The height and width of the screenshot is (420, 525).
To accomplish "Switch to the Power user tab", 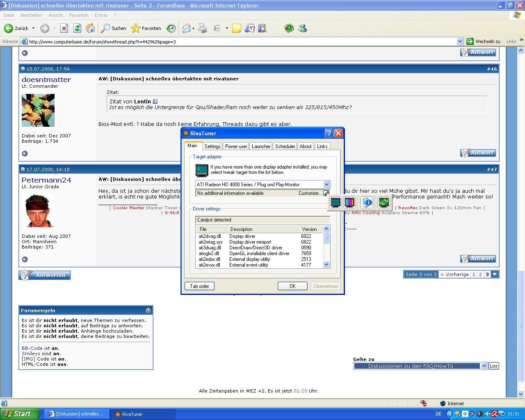I will [x=236, y=146].
